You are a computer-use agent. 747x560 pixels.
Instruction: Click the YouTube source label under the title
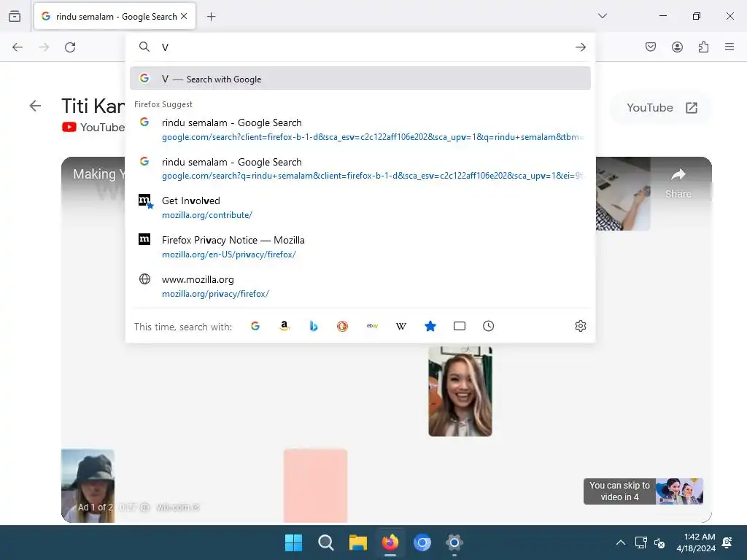(x=93, y=127)
